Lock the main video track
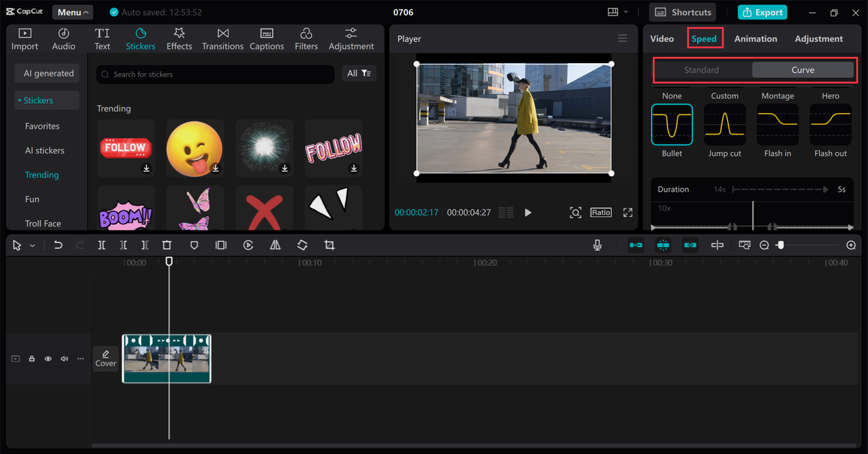Image resolution: width=868 pixels, height=454 pixels. [x=32, y=359]
